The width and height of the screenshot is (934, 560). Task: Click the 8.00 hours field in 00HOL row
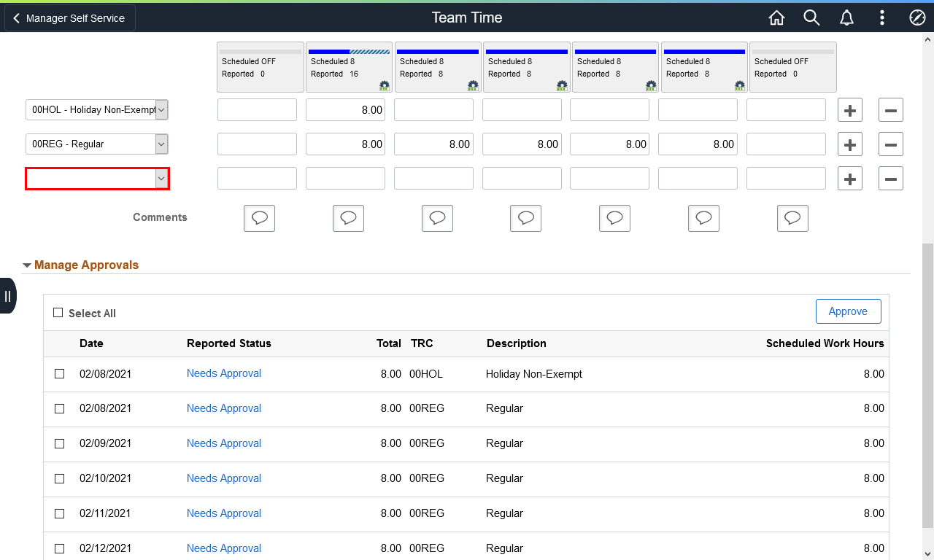pyautogui.click(x=345, y=110)
